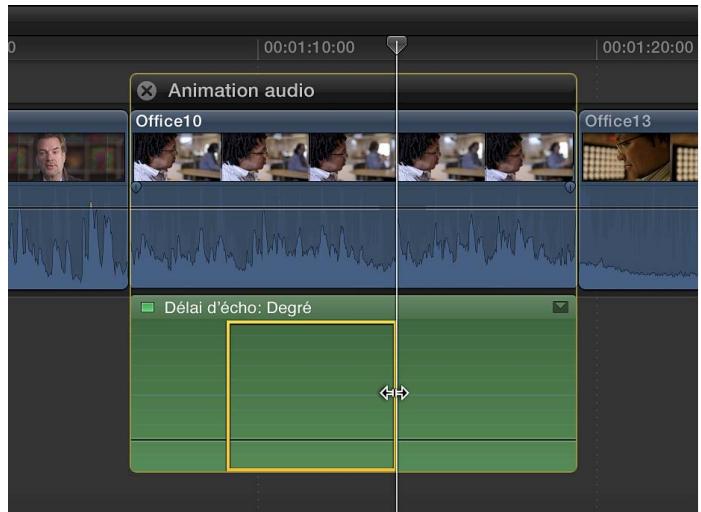
Task: Select the first Office10 filmstrip frame
Action: point(177,157)
